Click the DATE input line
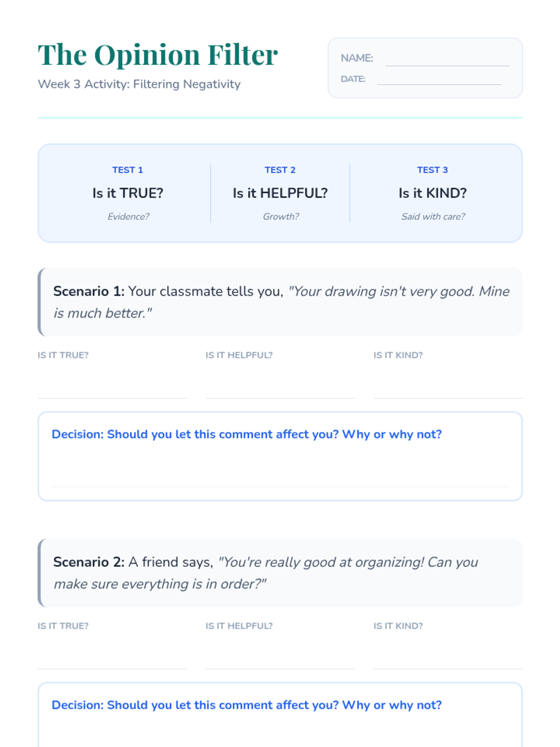 click(440, 79)
